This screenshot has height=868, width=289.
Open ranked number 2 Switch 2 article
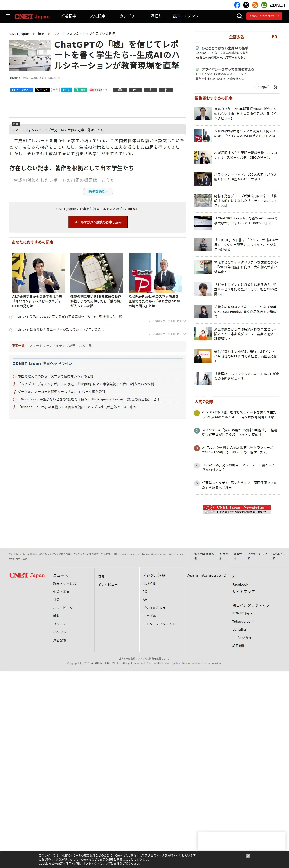[x=239, y=432]
